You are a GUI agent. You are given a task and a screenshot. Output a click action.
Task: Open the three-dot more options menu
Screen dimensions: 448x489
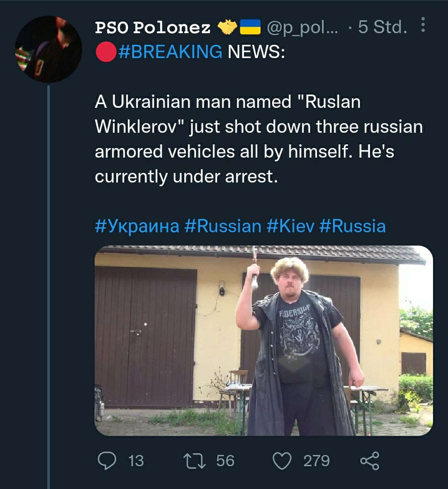[423, 25]
